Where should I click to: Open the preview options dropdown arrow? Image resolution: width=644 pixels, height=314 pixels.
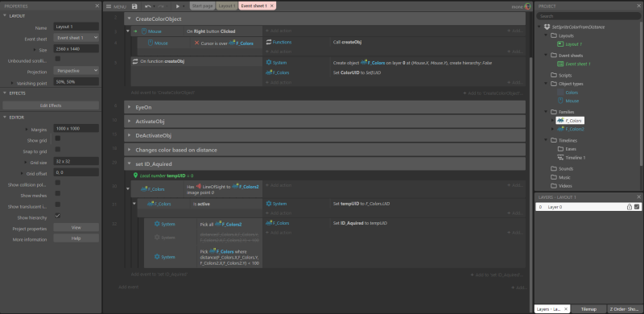(x=184, y=6)
